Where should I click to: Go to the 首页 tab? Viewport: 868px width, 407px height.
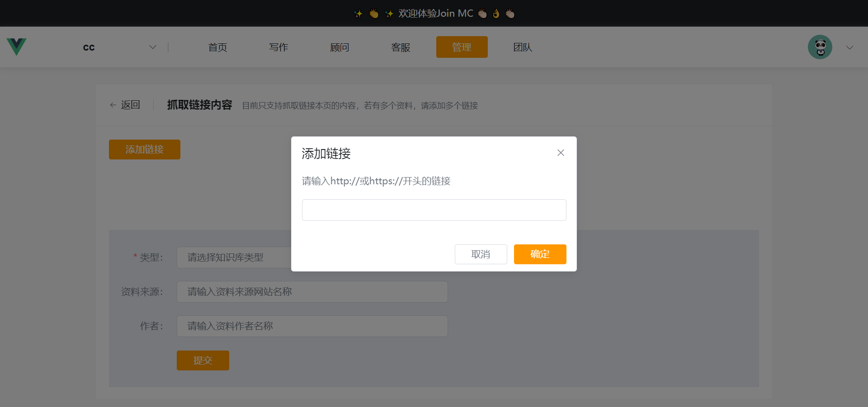217,47
